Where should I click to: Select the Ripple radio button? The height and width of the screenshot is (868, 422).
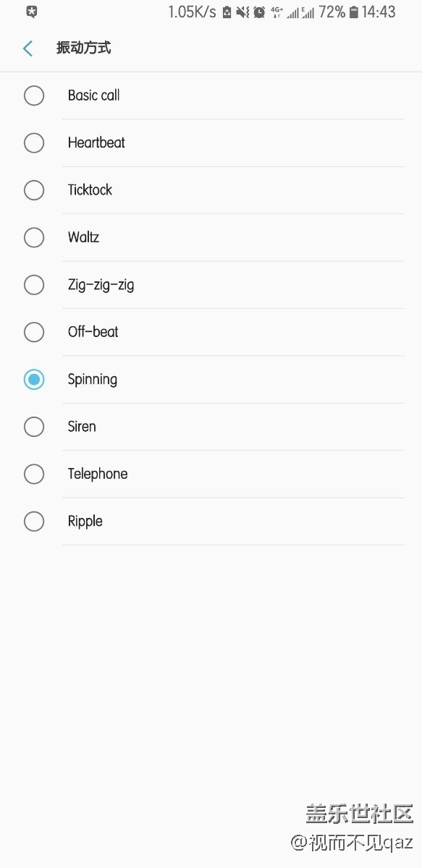point(34,522)
